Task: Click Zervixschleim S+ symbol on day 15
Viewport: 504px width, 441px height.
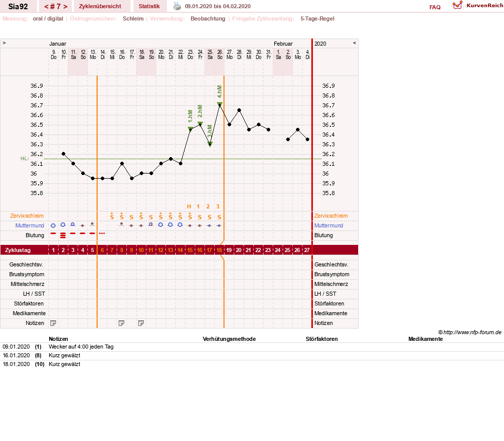Action: pyautogui.click(x=190, y=216)
